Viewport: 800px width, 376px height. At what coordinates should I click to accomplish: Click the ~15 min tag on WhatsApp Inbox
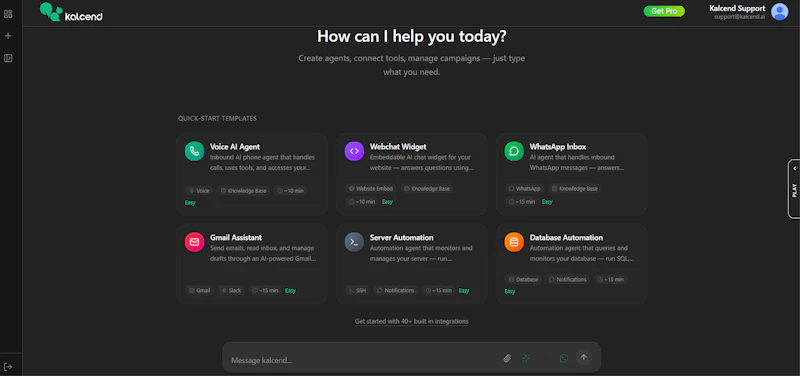[x=521, y=202]
